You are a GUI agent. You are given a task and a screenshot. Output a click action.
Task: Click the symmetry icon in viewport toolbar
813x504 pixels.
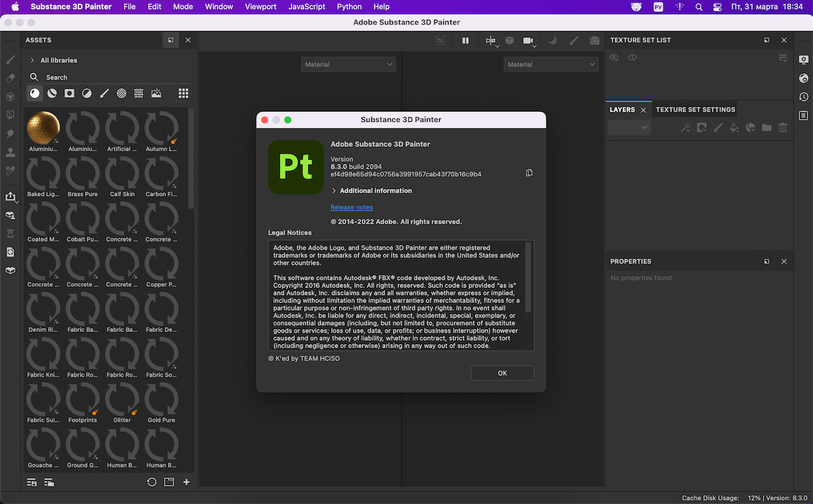491,41
